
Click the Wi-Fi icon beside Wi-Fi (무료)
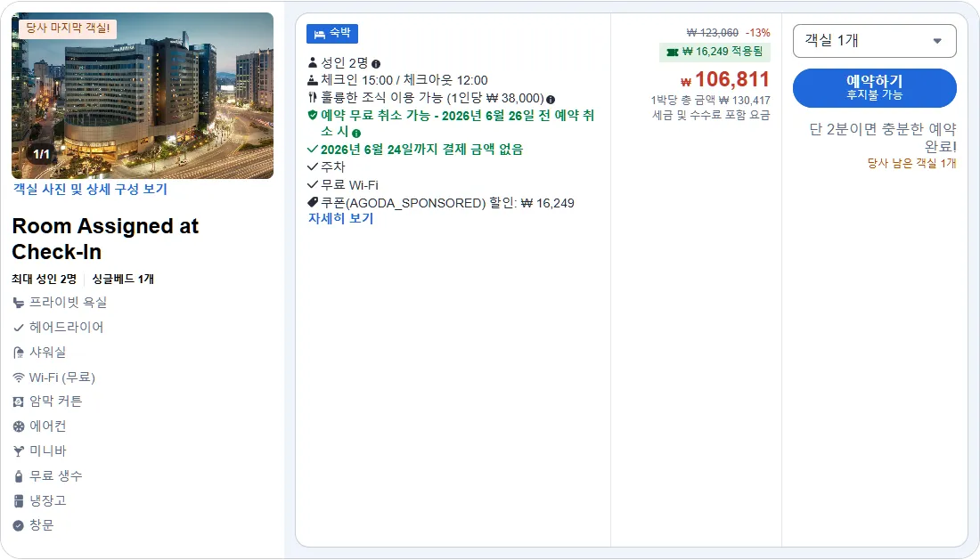pyautogui.click(x=19, y=377)
